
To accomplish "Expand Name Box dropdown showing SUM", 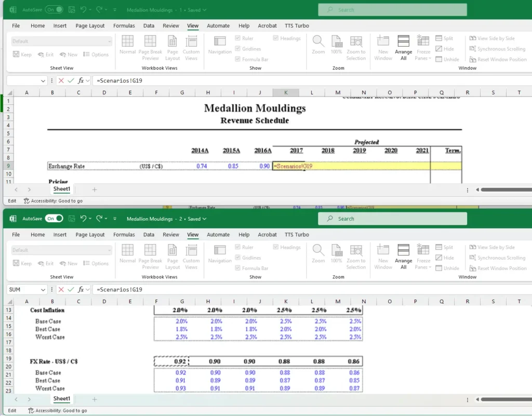I will click(x=43, y=289).
